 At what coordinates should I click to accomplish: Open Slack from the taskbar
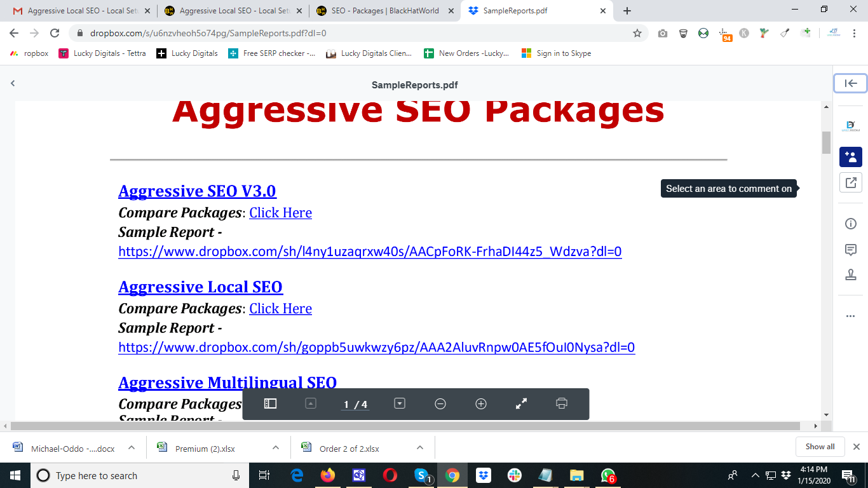coord(514,475)
